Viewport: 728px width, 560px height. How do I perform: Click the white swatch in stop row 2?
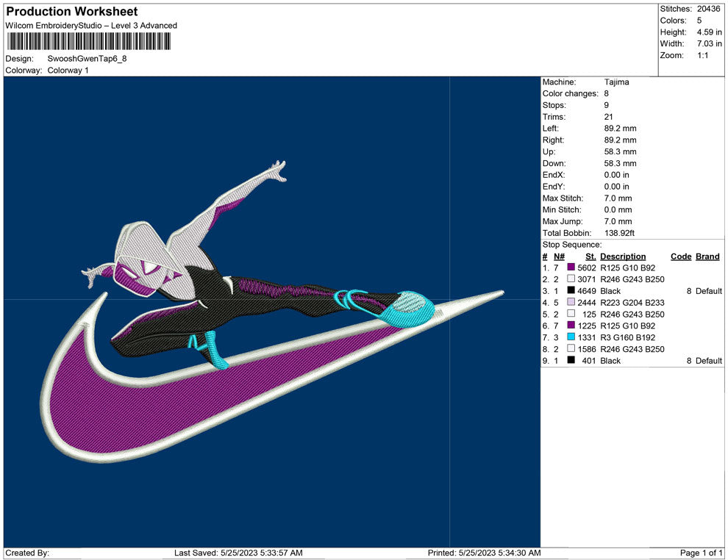[x=571, y=279]
